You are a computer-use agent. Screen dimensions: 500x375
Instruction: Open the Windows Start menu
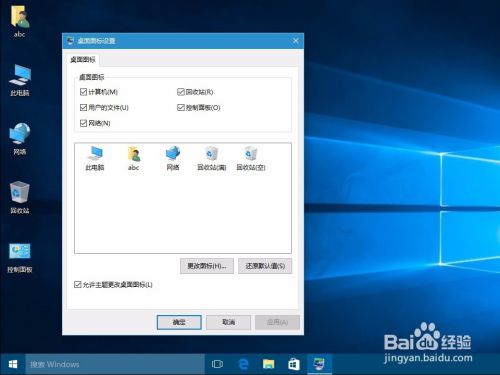point(13,364)
